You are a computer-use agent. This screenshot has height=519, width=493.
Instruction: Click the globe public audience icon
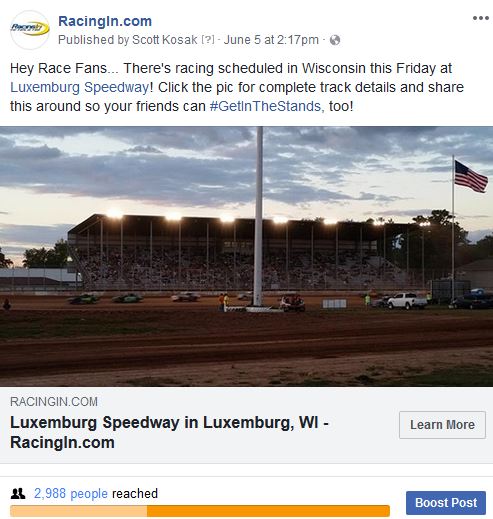pos(335,40)
